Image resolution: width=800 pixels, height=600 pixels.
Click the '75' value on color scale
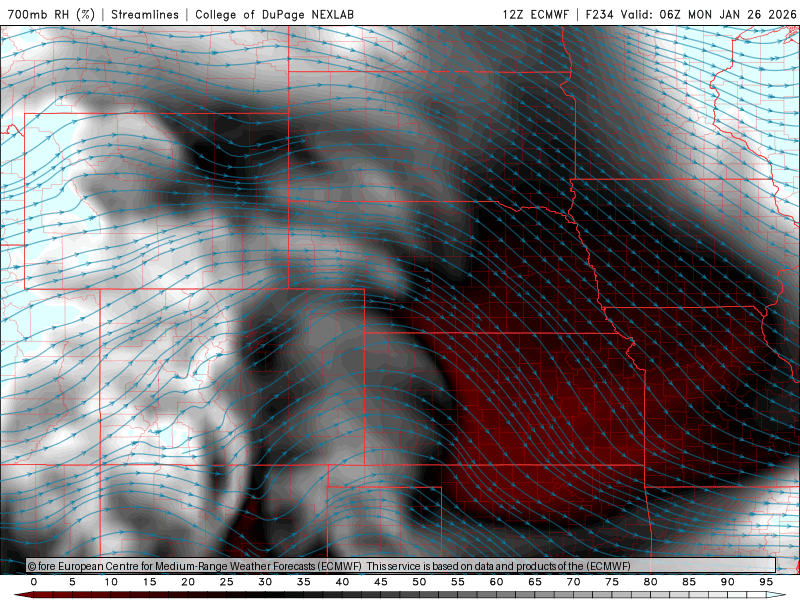click(x=612, y=582)
